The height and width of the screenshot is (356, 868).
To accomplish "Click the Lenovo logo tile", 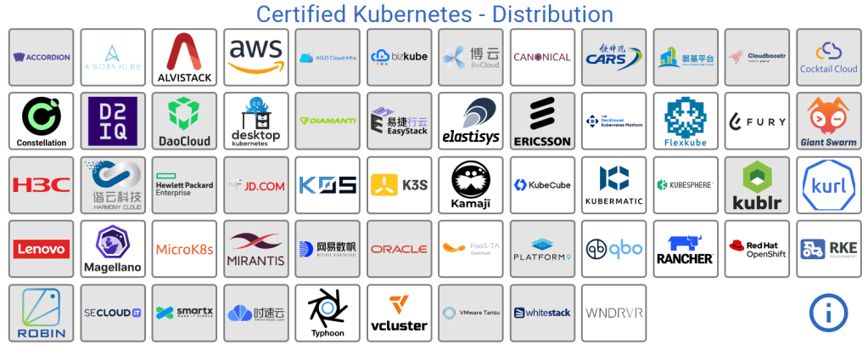I will coord(41,249).
